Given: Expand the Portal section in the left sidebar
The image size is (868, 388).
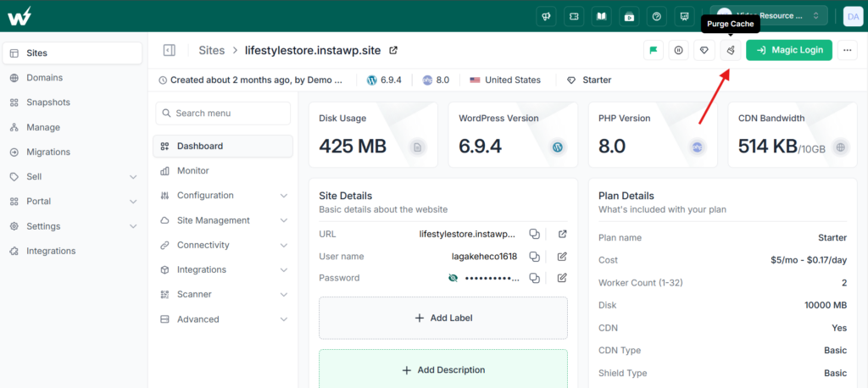Looking at the screenshot, I should pos(133,202).
